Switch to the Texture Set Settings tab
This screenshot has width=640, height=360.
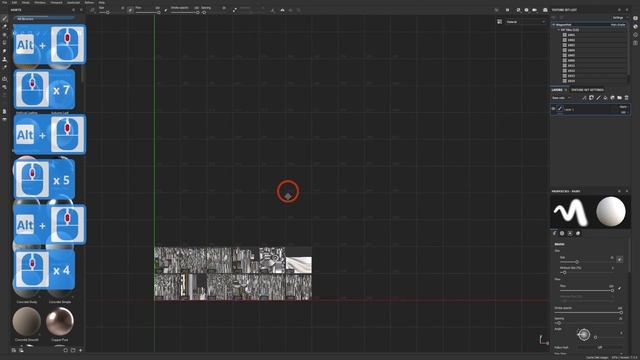(x=587, y=90)
